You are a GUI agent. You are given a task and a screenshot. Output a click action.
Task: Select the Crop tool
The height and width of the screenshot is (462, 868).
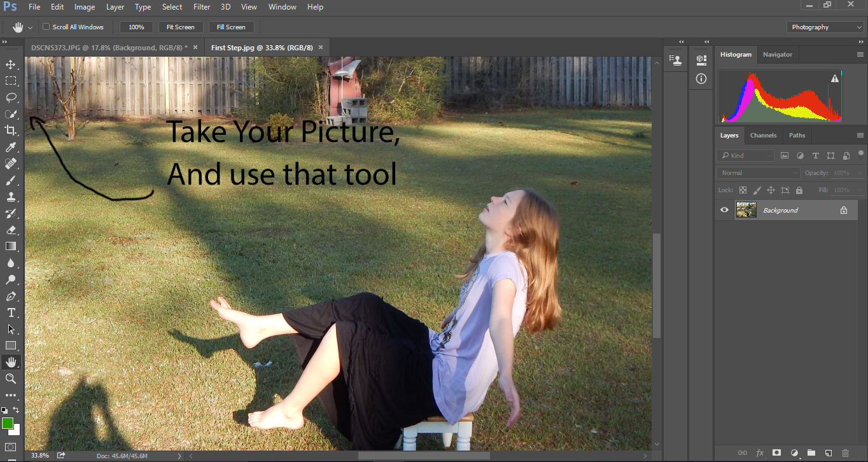point(11,130)
